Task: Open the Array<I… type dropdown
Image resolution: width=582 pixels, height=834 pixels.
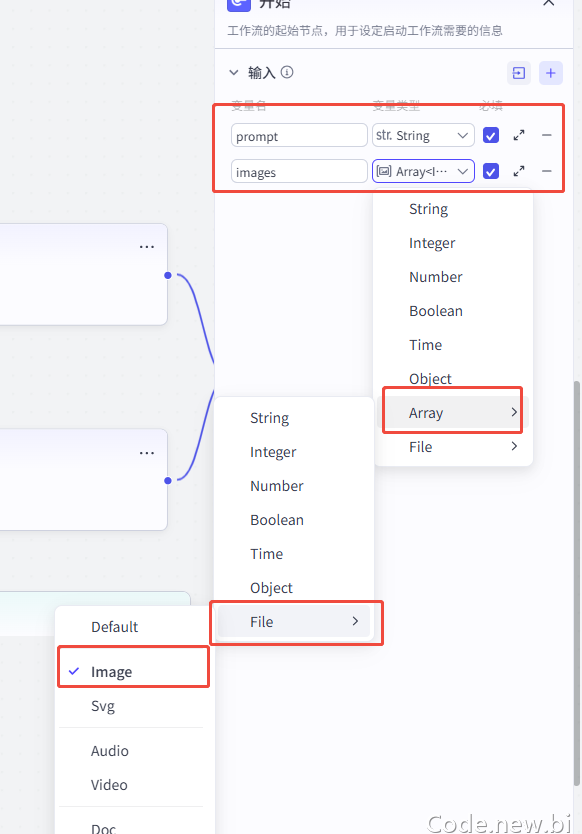Action: [423, 171]
